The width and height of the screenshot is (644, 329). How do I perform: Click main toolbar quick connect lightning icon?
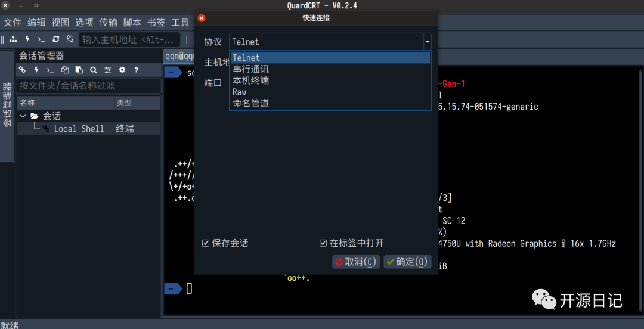[27, 39]
